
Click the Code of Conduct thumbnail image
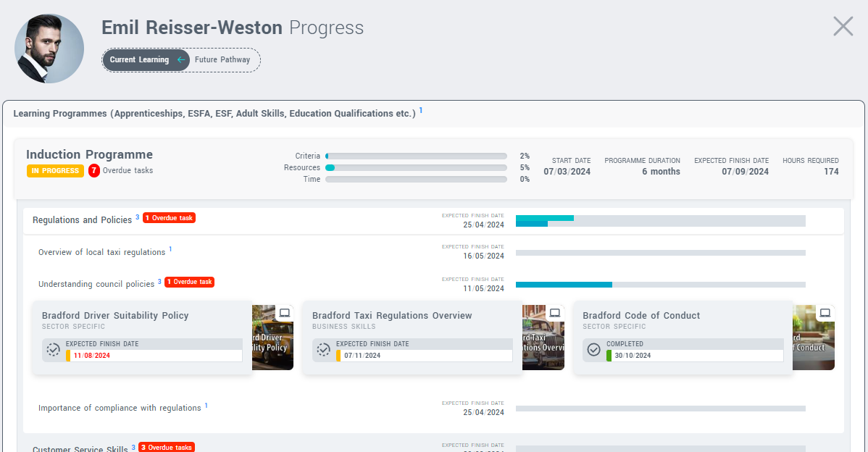(x=814, y=338)
